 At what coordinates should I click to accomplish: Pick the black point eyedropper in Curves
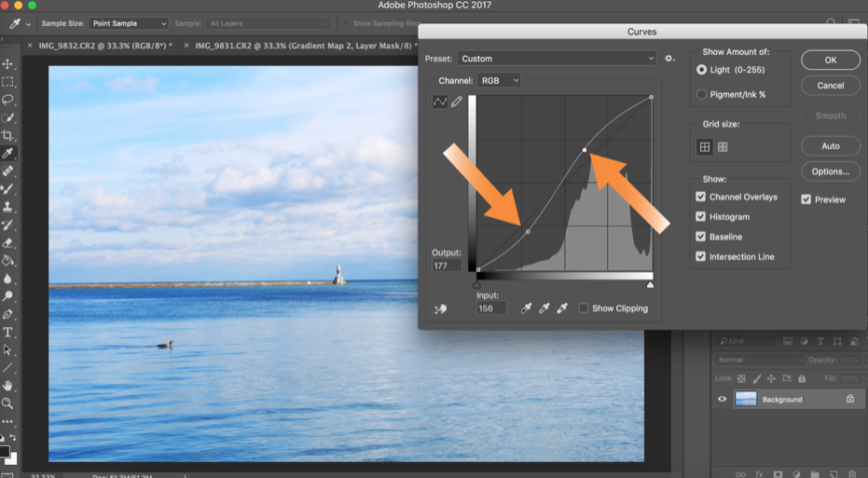click(526, 308)
